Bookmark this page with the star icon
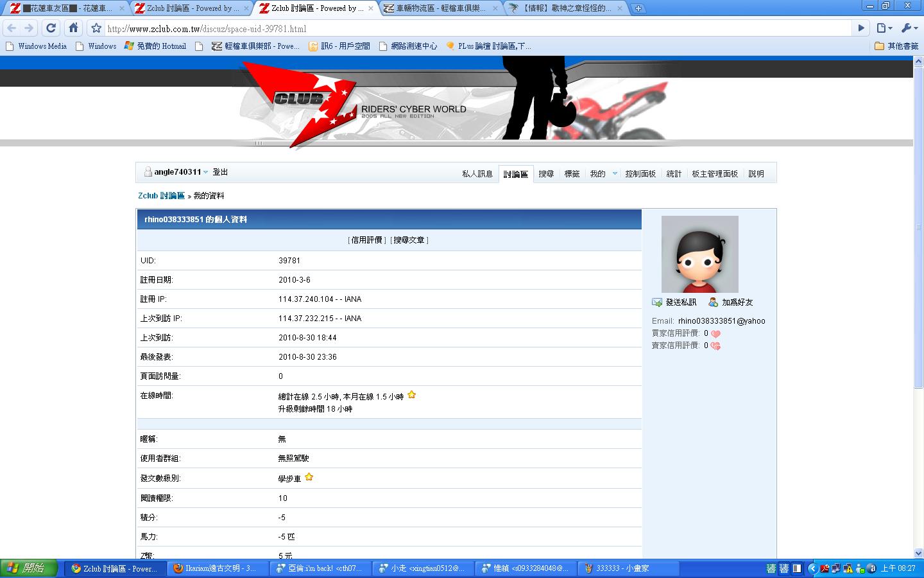The width and height of the screenshot is (924, 578). pyautogui.click(x=96, y=28)
